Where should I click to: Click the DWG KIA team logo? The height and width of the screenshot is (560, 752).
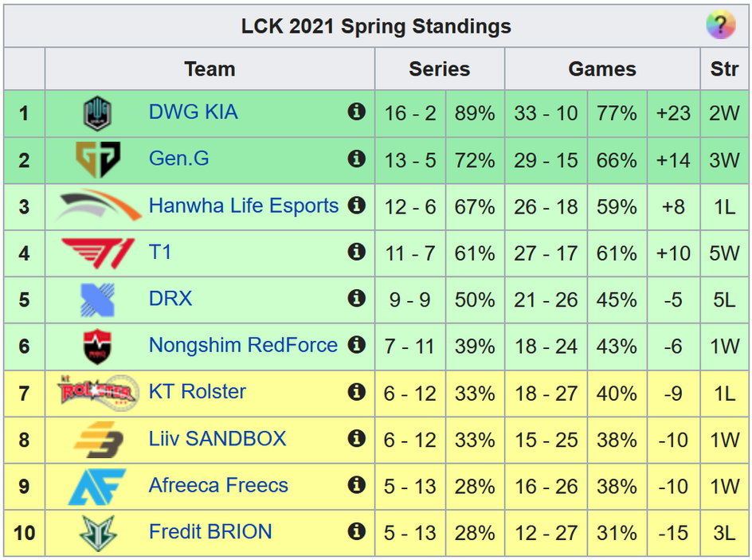pyautogui.click(x=97, y=114)
